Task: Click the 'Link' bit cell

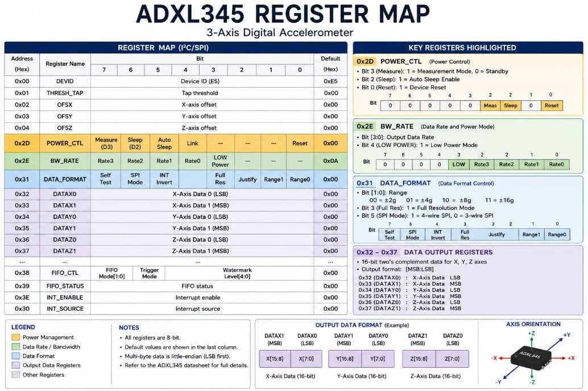Action: coord(192,143)
